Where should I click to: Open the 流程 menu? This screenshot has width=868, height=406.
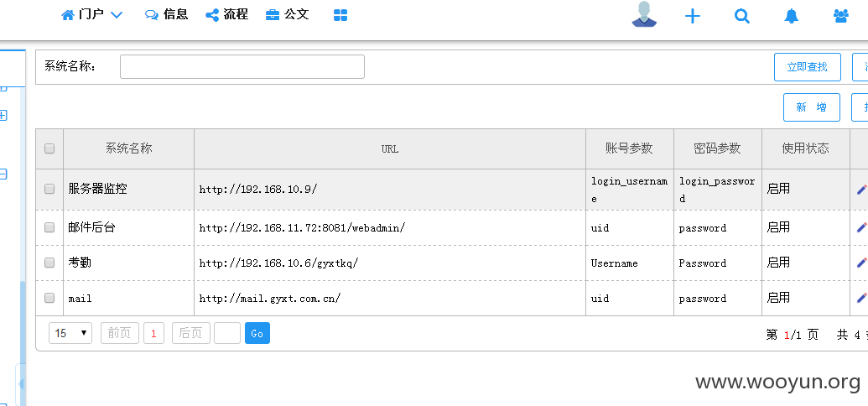click(227, 15)
